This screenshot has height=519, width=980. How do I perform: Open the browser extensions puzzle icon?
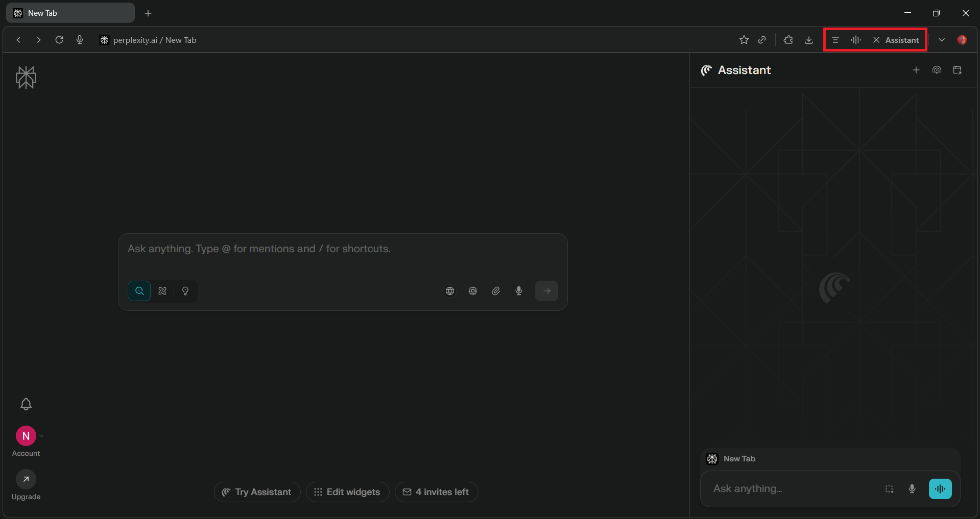(x=788, y=40)
